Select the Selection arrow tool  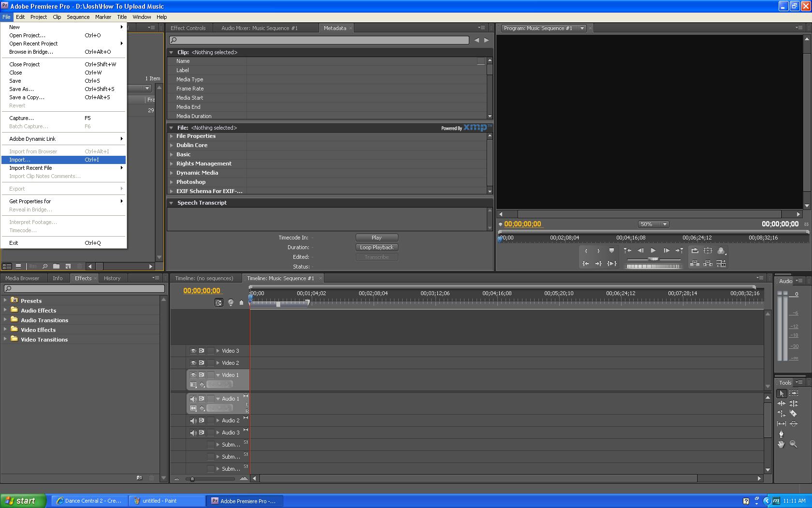(782, 394)
